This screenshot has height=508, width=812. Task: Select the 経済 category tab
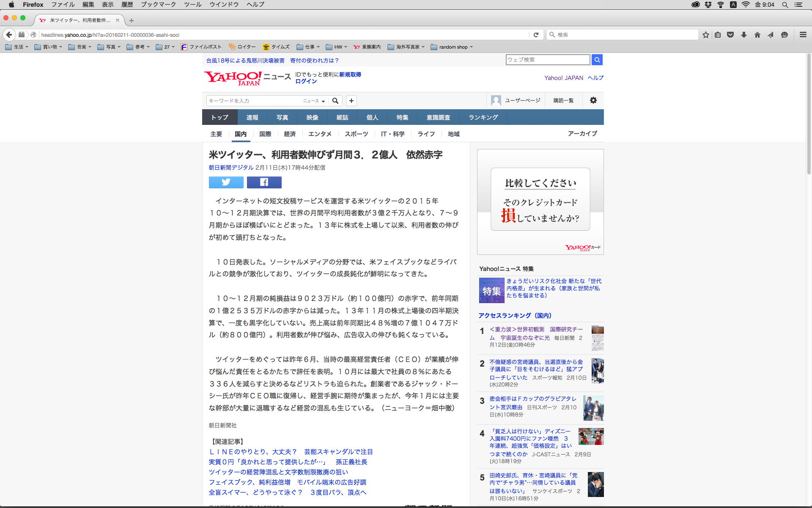(x=290, y=134)
